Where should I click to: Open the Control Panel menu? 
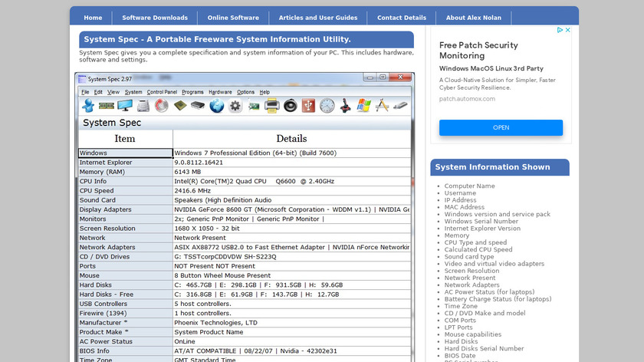pyautogui.click(x=162, y=92)
